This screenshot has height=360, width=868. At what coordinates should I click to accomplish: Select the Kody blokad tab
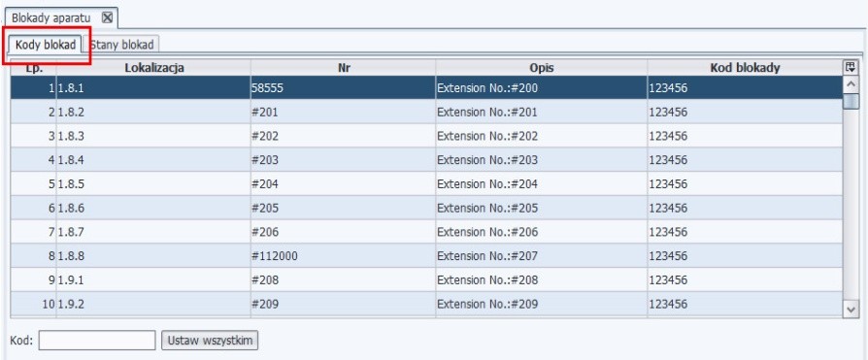click(x=46, y=45)
